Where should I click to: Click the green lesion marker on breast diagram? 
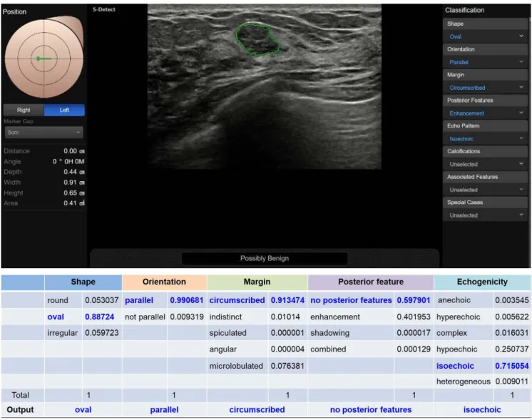[x=44, y=58]
